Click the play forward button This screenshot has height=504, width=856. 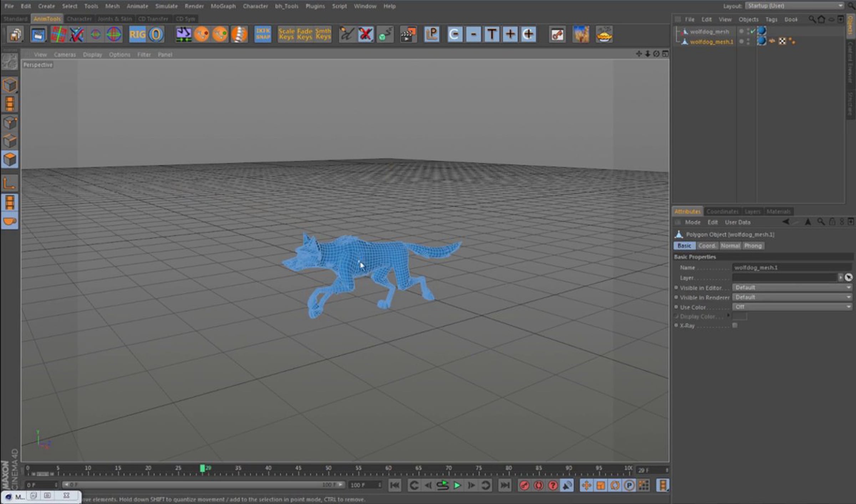point(457,485)
